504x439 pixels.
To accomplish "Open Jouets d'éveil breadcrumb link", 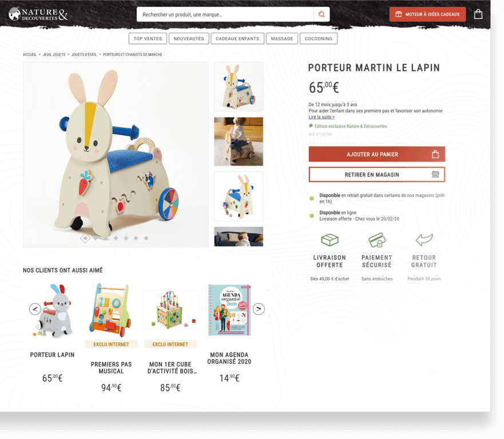I will (84, 55).
